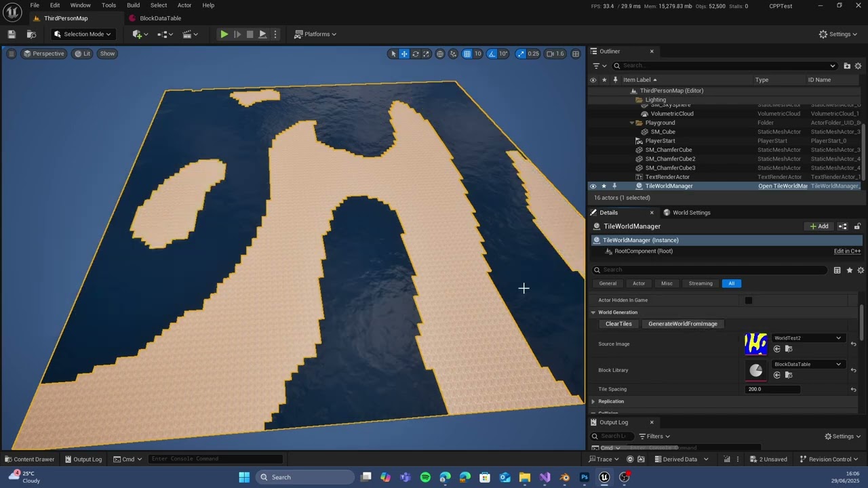
Task: Open rotation snap 10° value dropdown
Action: (x=503, y=54)
